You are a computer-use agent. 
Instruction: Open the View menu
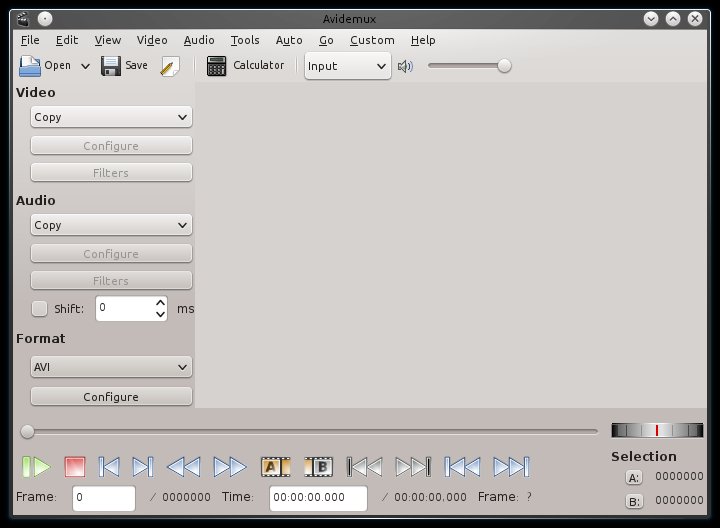(108, 40)
